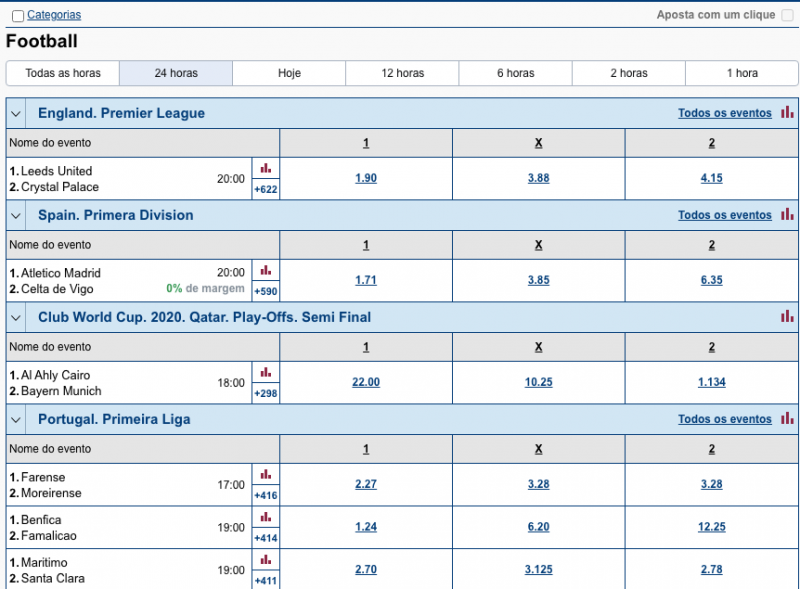Collapse the Portugal Primeira Liga section
This screenshot has height=589, width=800.
coord(17,420)
